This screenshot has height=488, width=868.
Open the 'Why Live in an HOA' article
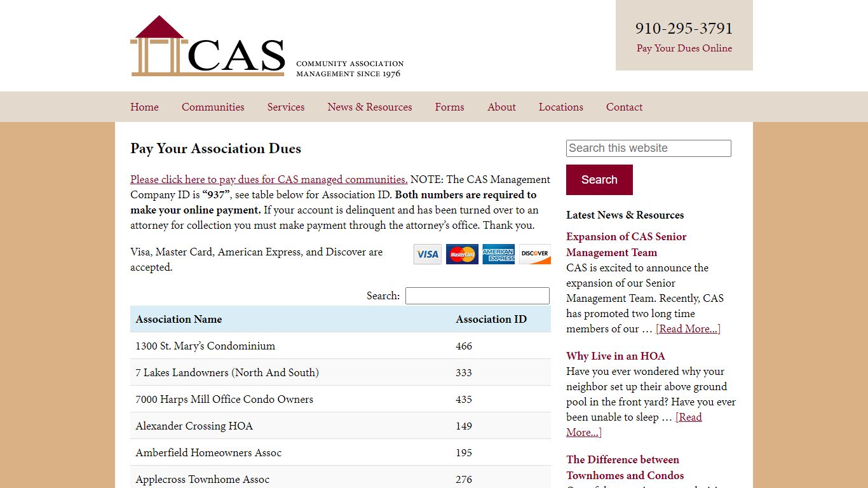[x=616, y=356]
